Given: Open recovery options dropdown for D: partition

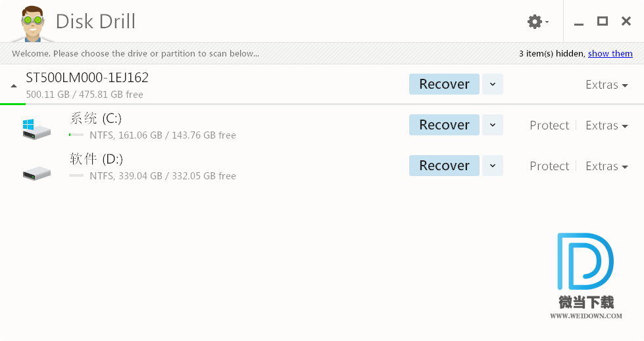Looking at the screenshot, I should pos(493,166).
